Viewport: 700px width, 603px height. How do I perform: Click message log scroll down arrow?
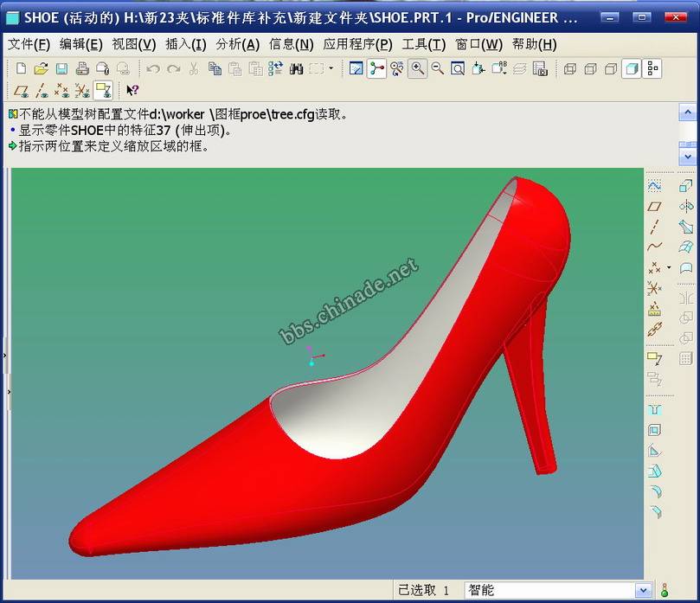(x=688, y=157)
